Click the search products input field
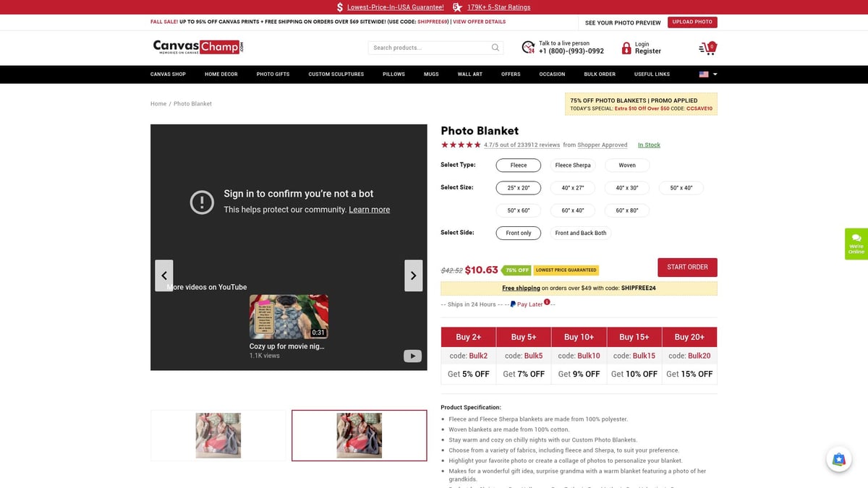Viewport: 868px width, 488px height. click(x=428, y=48)
